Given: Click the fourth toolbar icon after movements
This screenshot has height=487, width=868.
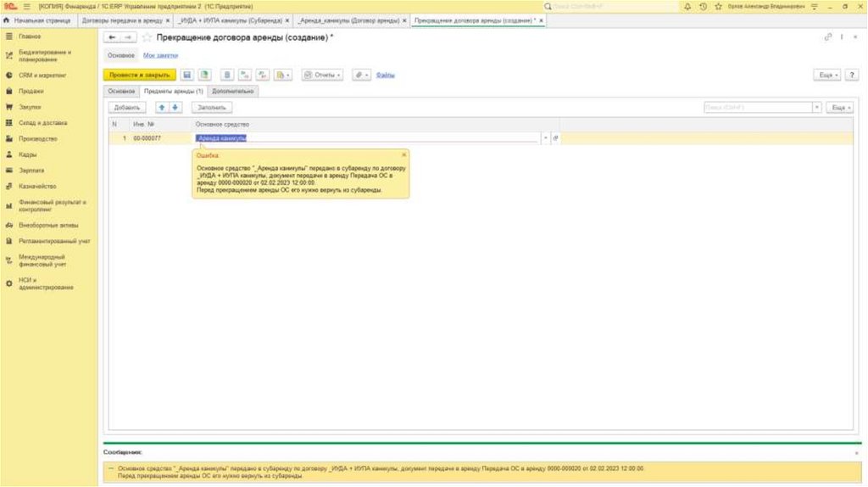Looking at the screenshot, I should (x=245, y=75).
